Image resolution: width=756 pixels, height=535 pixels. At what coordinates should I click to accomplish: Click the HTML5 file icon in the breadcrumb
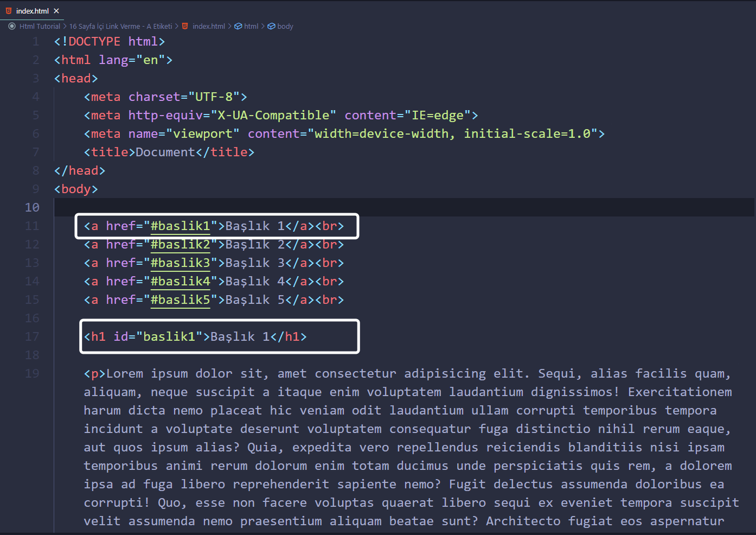(x=185, y=26)
